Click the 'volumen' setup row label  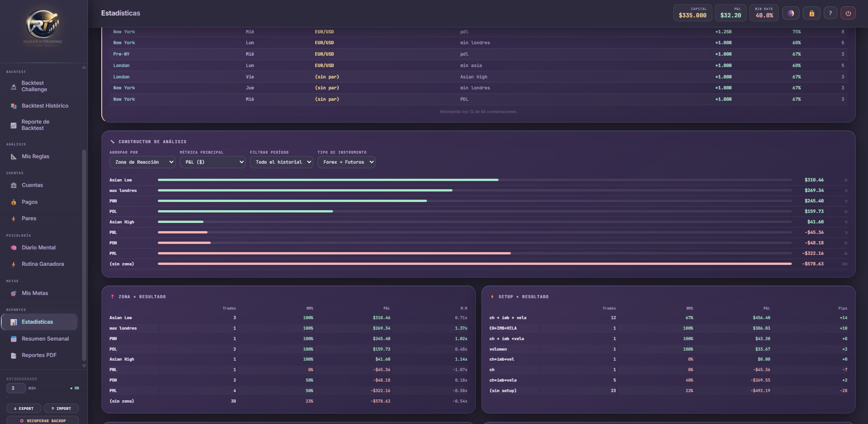[x=498, y=349]
